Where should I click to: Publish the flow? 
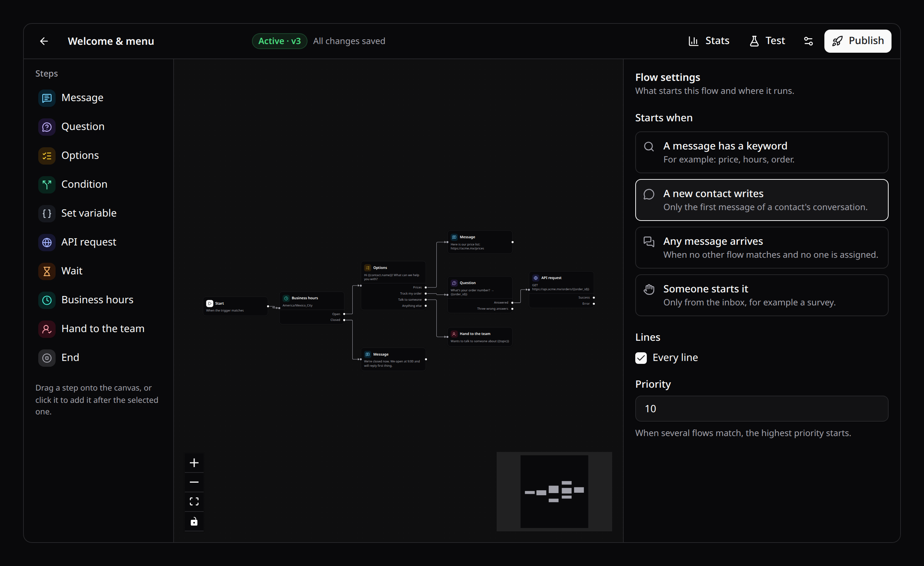[857, 41]
